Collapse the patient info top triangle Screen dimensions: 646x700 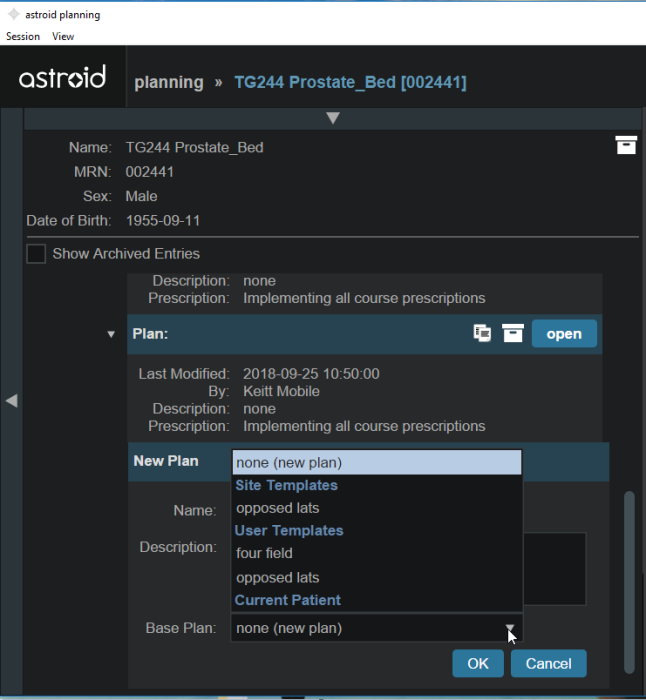(x=333, y=118)
